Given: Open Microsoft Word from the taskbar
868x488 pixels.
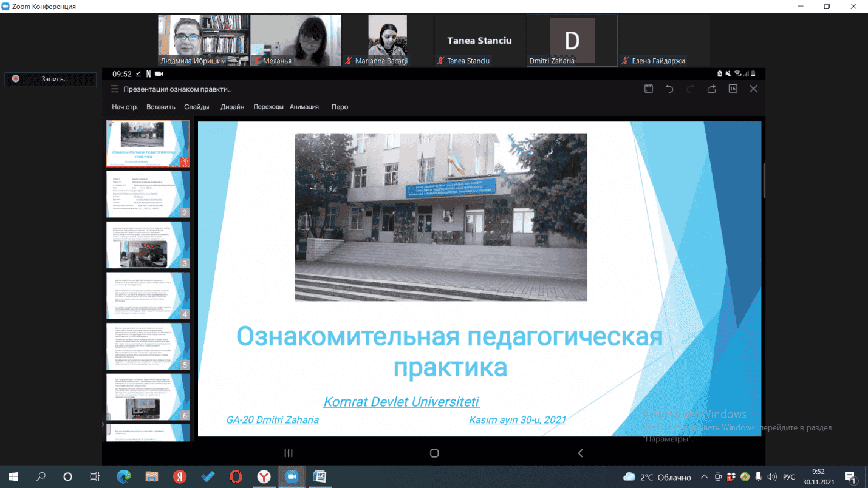Looking at the screenshot, I should click(320, 477).
